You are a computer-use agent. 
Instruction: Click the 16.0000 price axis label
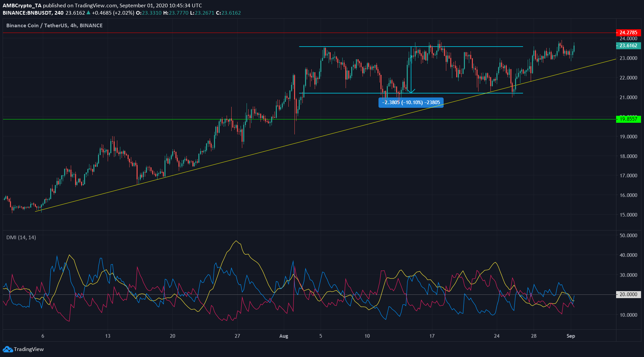tap(628, 195)
